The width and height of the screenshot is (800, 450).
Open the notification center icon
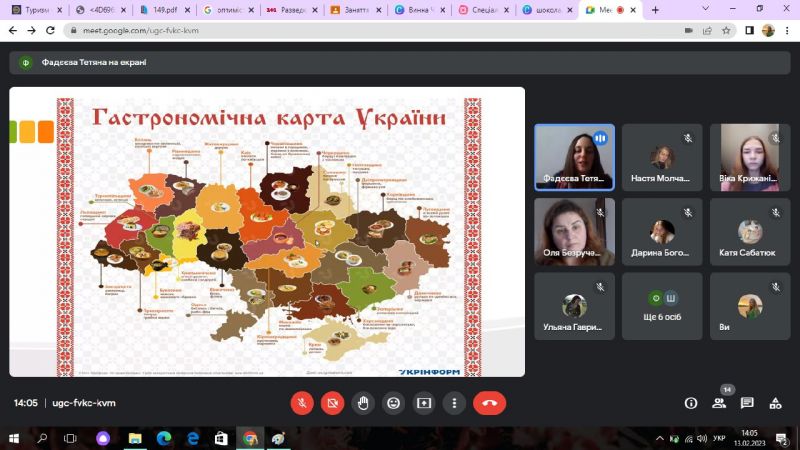pos(782,439)
